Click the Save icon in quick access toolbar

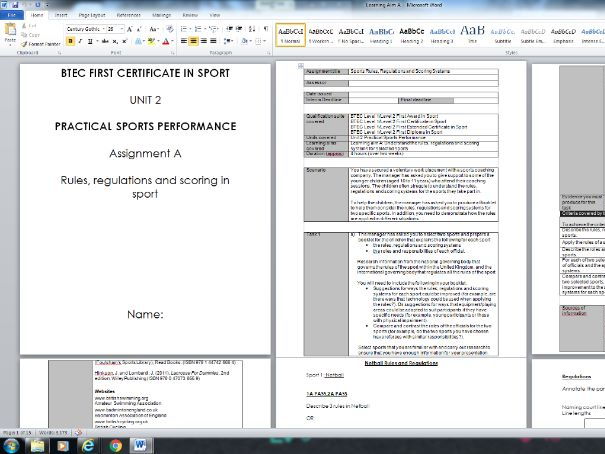coord(15,5)
